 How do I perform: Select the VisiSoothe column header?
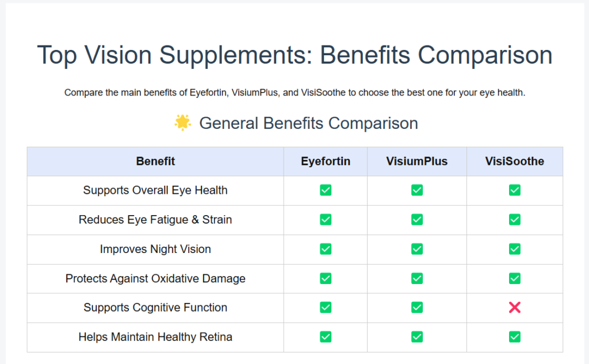pos(515,161)
